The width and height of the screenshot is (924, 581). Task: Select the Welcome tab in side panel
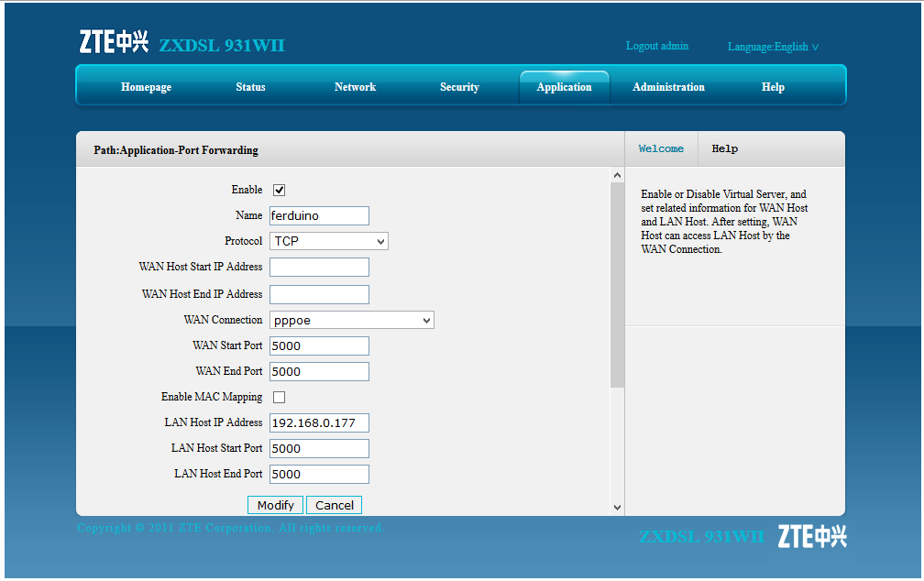[661, 148]
